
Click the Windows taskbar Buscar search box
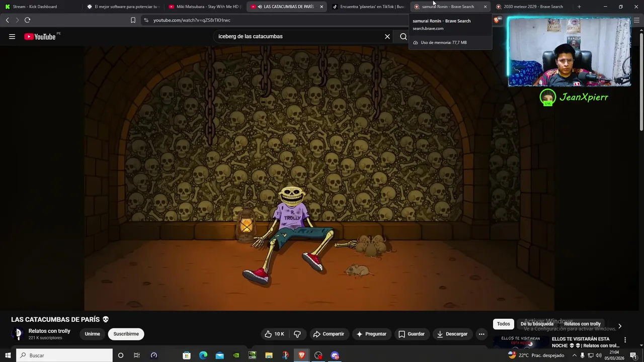(64, 355)
